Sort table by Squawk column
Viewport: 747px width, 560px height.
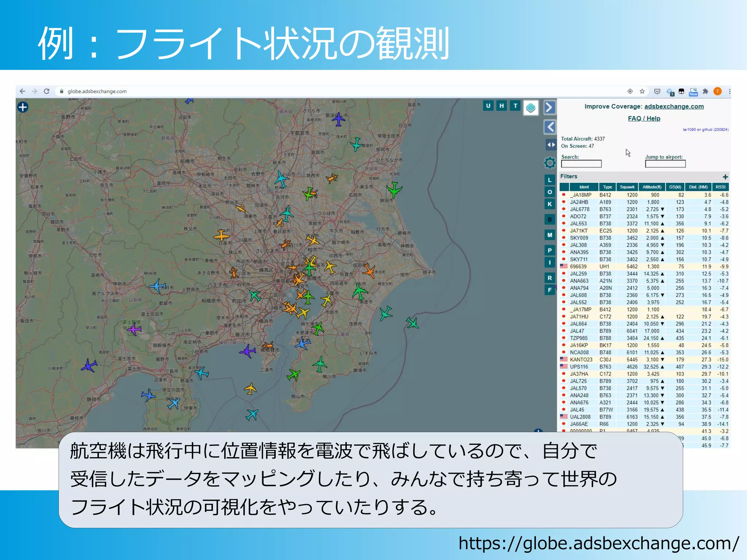[627, 187]
